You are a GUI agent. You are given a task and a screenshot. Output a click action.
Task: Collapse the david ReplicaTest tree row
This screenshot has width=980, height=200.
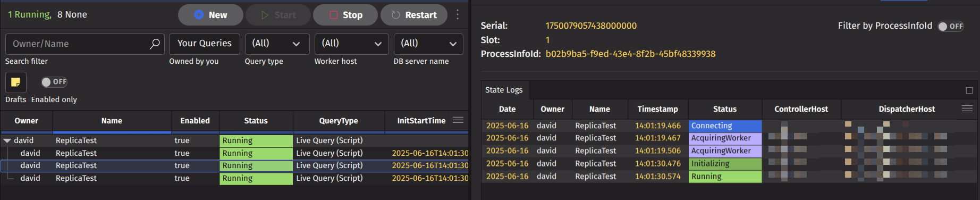tap(7, 140)
